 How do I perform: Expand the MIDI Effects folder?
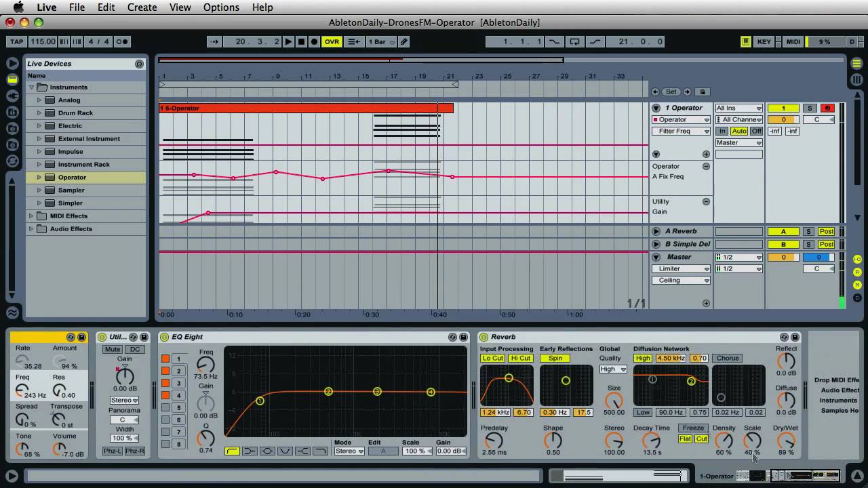point(31,216)
